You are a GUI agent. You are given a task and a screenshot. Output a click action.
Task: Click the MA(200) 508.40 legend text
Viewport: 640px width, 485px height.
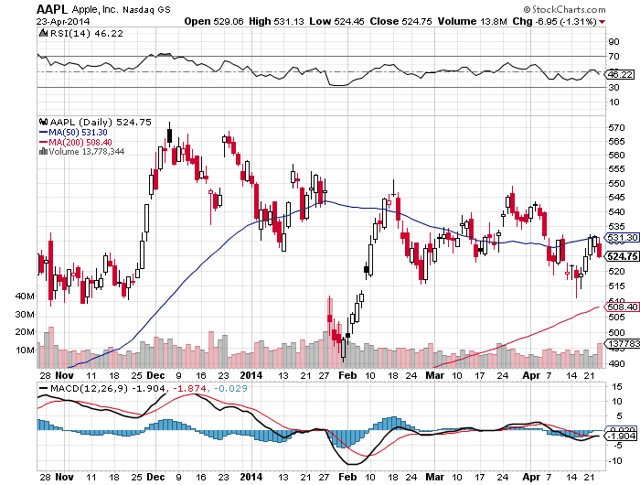[x=80, y=142]
